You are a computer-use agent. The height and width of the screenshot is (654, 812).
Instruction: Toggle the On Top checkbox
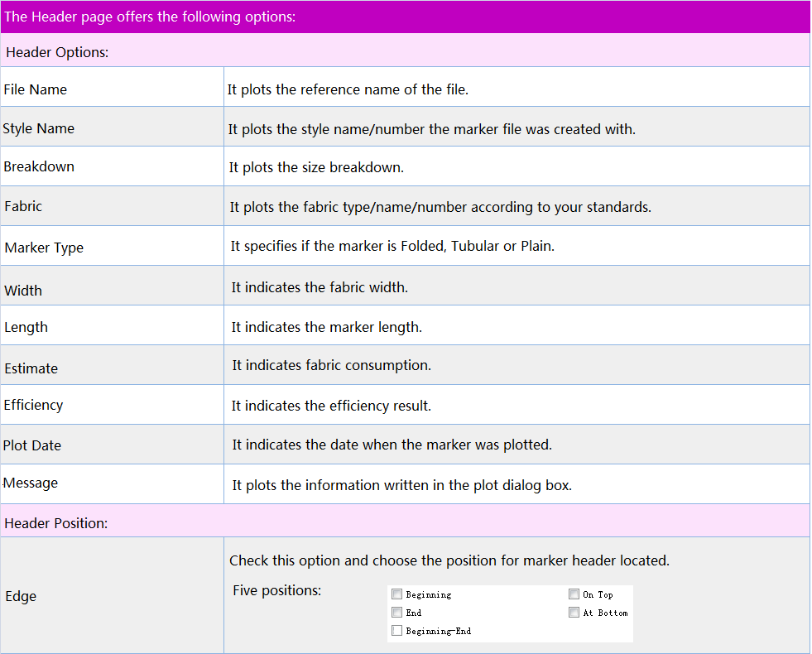[574, 594]
